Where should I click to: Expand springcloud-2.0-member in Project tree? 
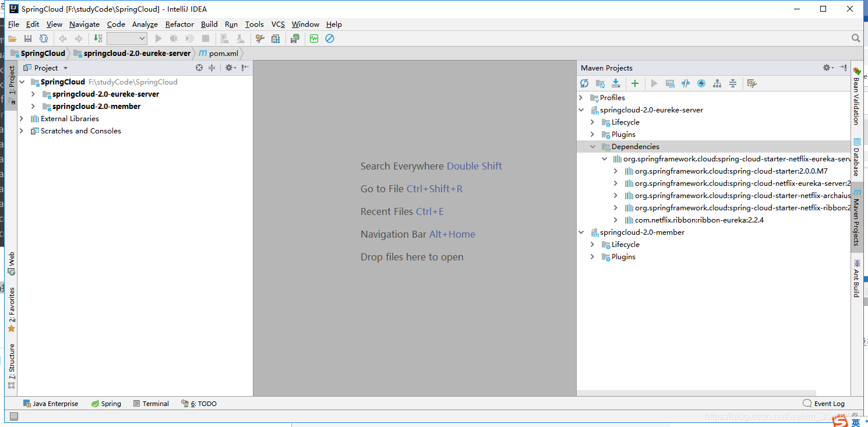[33, 107]
